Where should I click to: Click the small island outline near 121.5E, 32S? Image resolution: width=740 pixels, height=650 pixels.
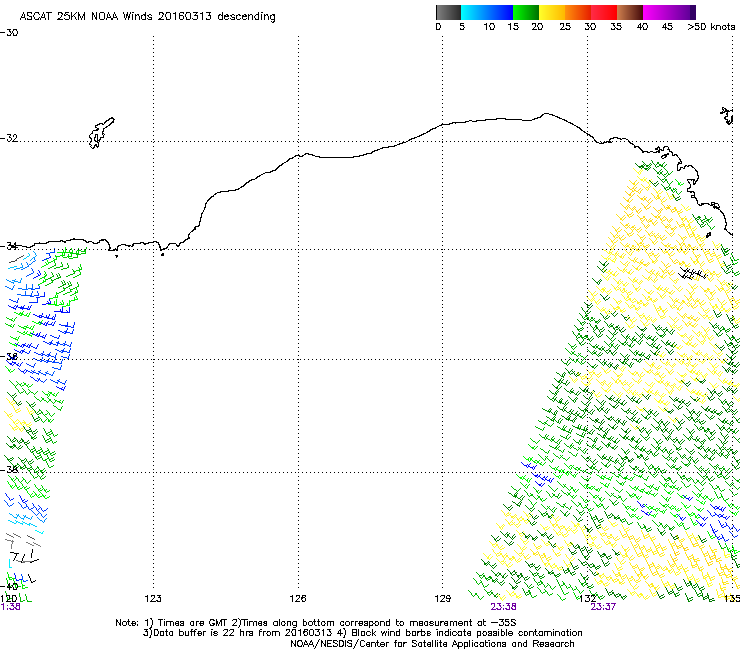click(101, 133)
